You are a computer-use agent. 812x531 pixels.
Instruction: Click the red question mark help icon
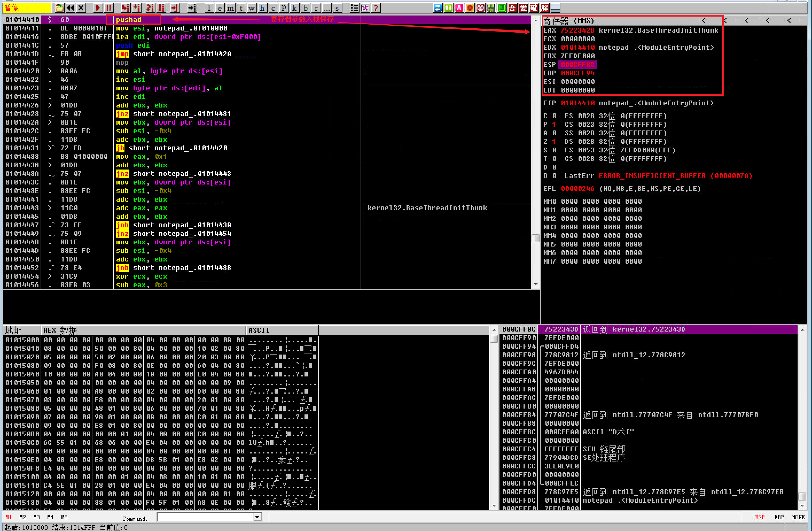click(x=376, y=8)
